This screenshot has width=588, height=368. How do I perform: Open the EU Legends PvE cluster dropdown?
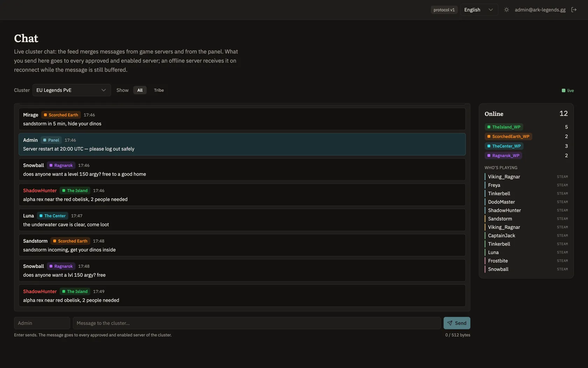point(71,90)
